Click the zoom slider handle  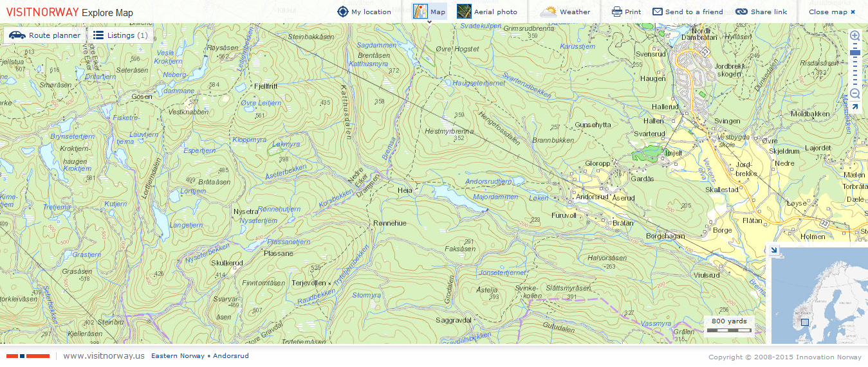click(855, 53)
